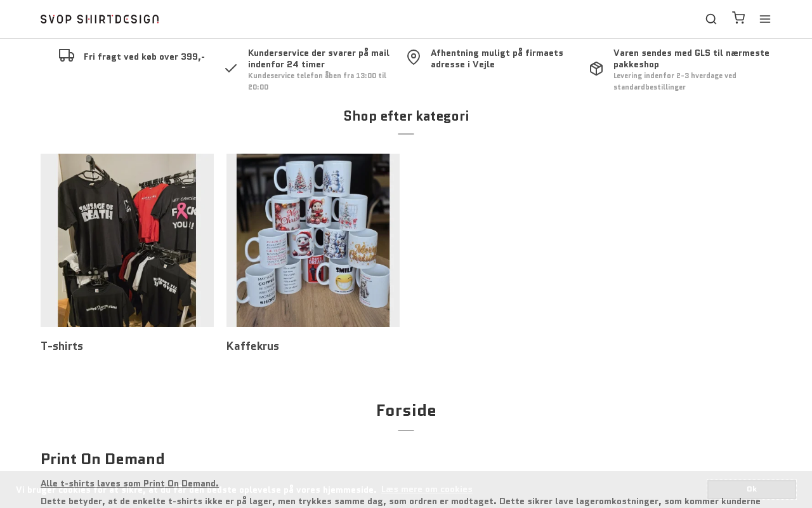This screenshot has height=508, width=812.
Task: Open the Læs mere om cookies link
Action: pyautogui.click(x=427, y=490)
